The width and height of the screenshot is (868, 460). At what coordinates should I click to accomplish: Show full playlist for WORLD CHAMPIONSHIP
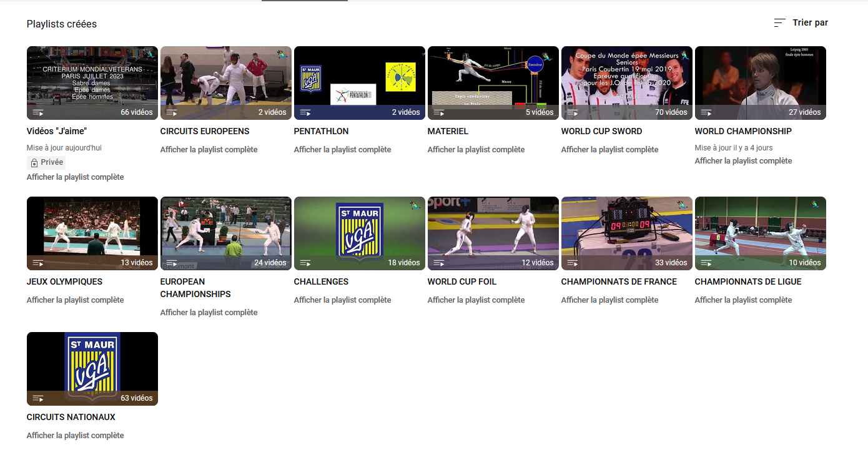tap(744, 161)
